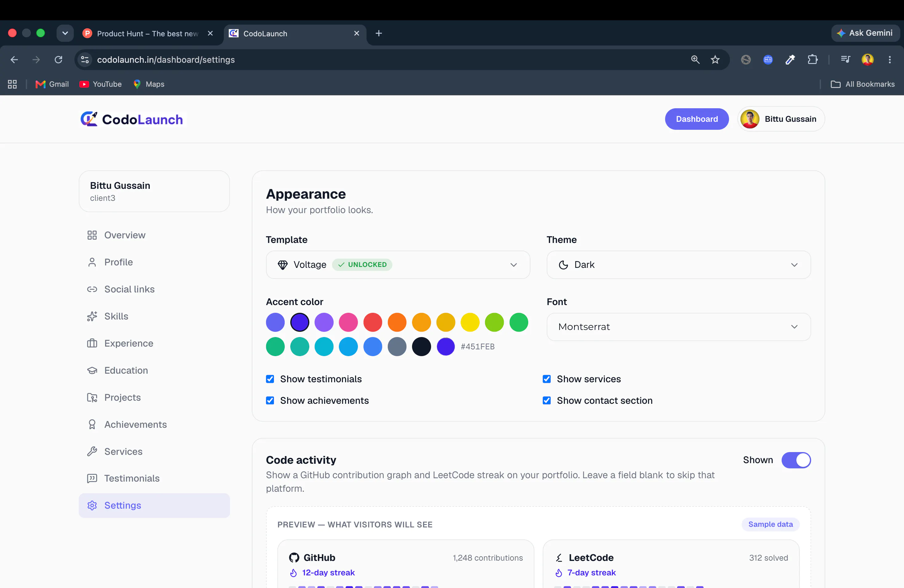
Task: Open the Gmail bookmark
Action: pos(52,84)
